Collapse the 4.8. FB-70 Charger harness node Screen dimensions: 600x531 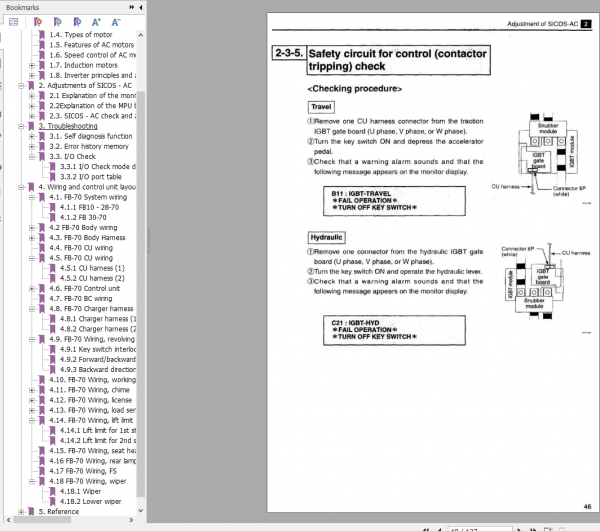32,309
